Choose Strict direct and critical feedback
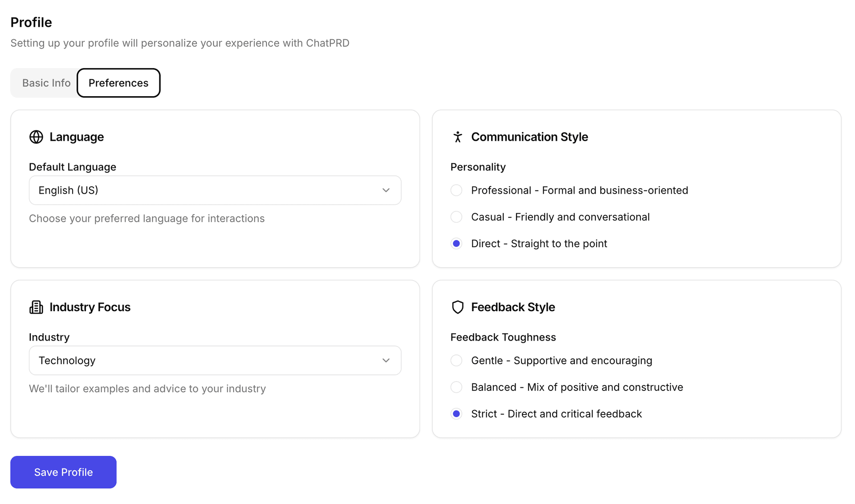Screen dimensions: 855x504 456,414
